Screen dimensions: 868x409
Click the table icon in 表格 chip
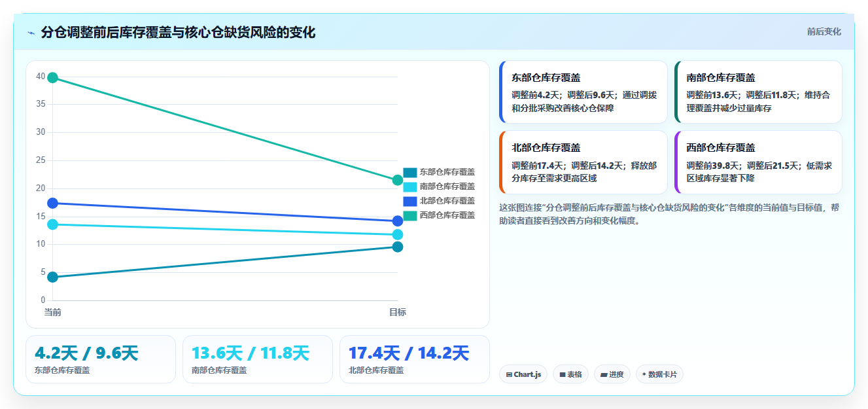(x=563, y=375)
